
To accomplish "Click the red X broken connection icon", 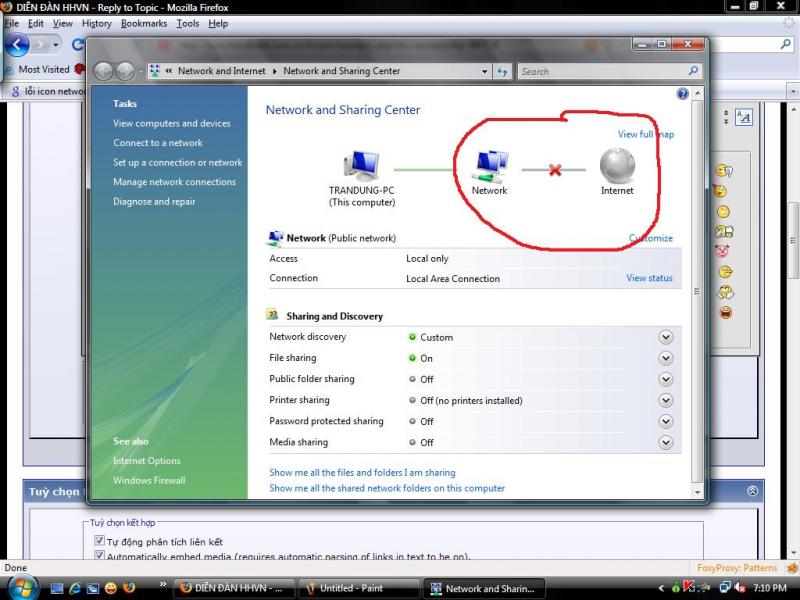I will [554, 170].
